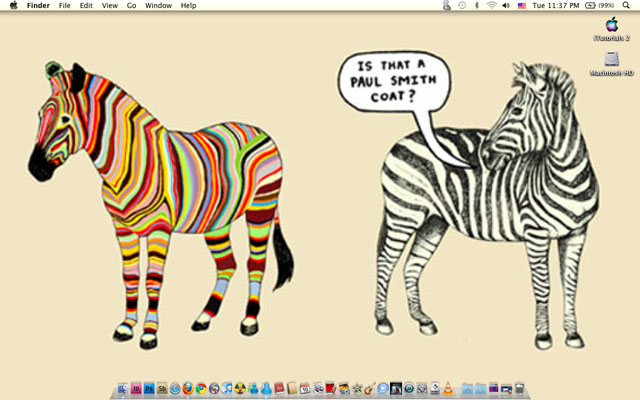The width and height of the screenshot is (640, 400).
Task: Open Spotlight search magnifier in menu bar
Action: click(x=626, y=5)
